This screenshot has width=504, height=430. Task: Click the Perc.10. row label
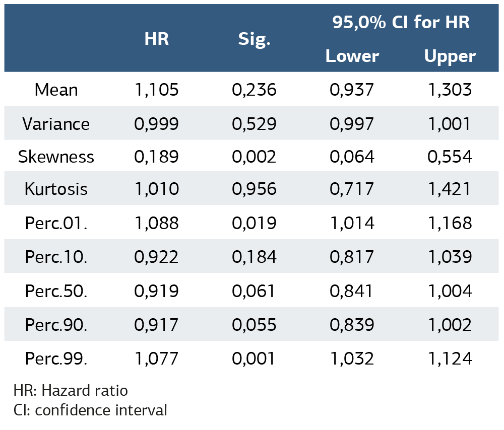click(56, 257)
